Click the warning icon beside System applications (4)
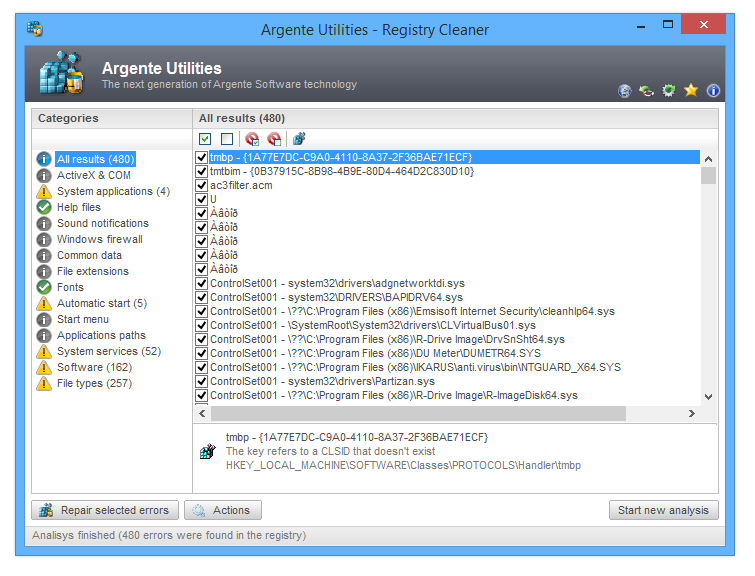 [x=44, y=192]
